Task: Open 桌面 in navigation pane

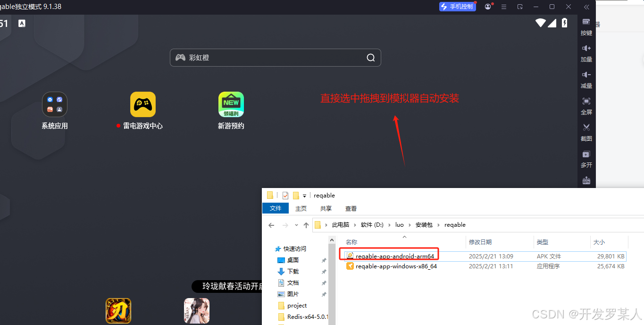Action: coord(293,260)
